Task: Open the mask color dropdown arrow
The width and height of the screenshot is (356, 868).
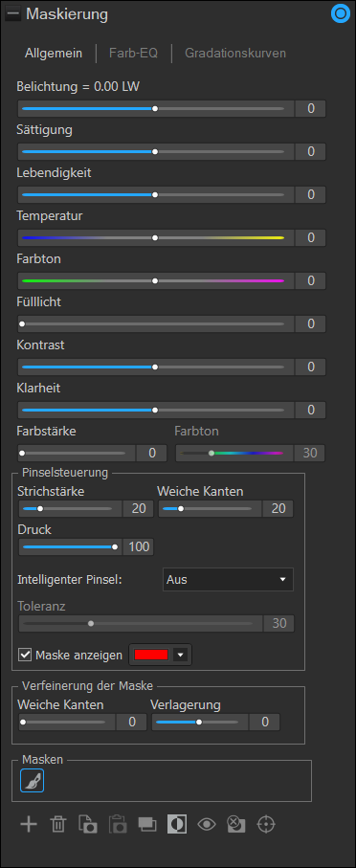Action: [181, 655]
